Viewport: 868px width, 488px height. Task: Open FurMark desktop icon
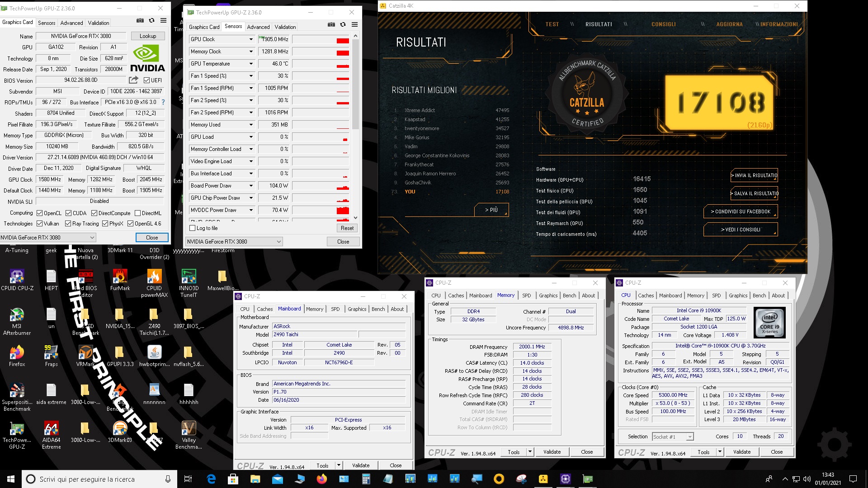(120, 280)
